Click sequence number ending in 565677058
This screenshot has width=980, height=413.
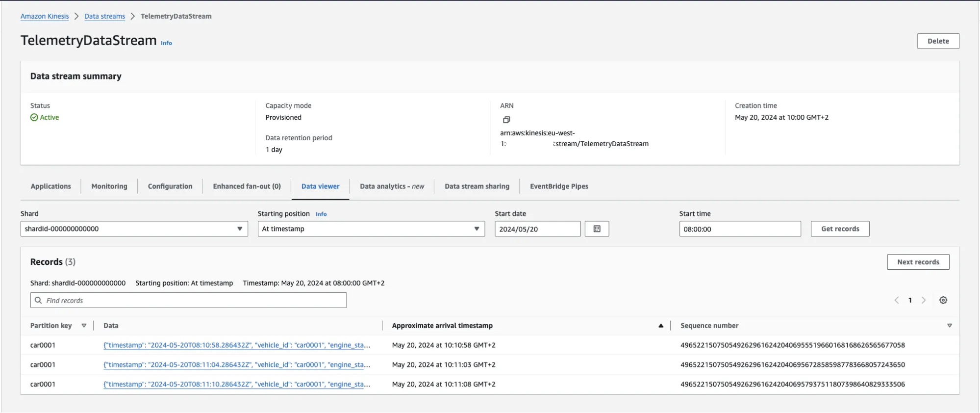792,345
